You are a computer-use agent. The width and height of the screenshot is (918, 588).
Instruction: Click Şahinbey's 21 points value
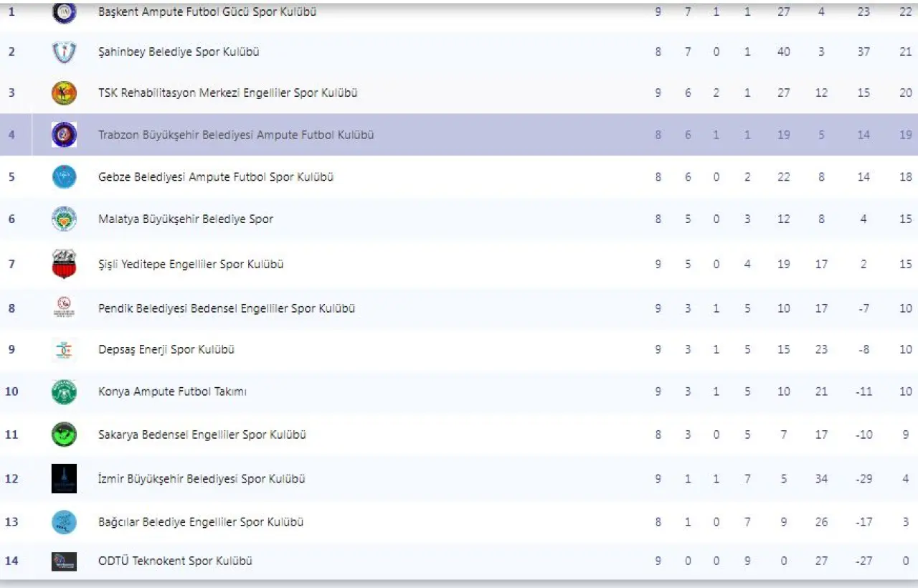tap(905, 52)
